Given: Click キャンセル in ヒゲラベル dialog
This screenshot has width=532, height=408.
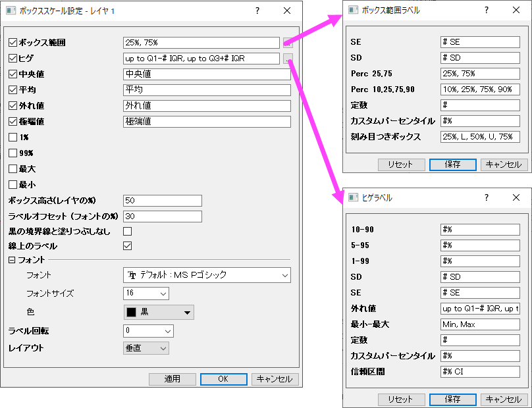Looking at the screenshot, I should (504, 399).
